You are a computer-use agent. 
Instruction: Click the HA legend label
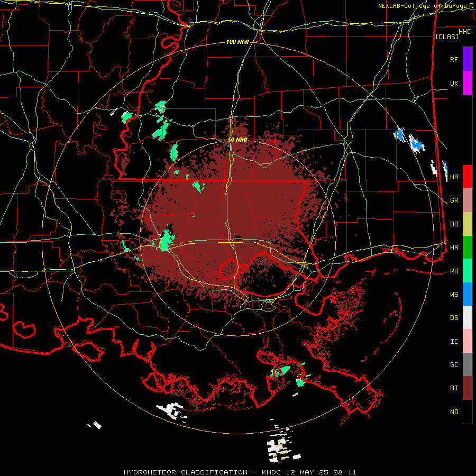pyautogui.click(x=454, y=177)
